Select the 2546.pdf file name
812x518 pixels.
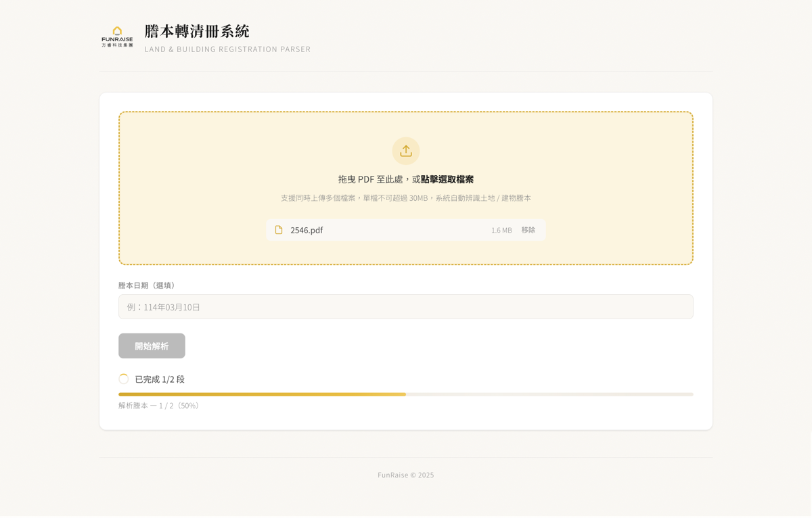pyautogui.click(x=307, y=230)
